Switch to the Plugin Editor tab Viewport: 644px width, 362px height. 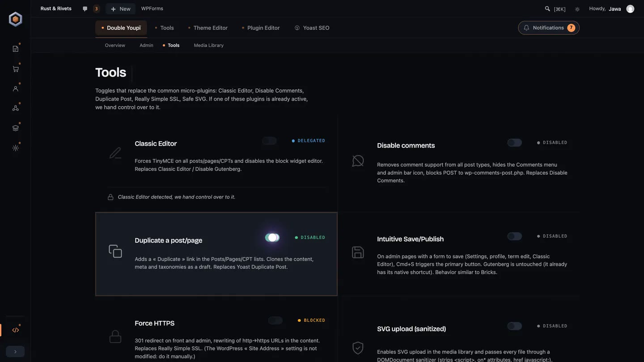(261, 28)
